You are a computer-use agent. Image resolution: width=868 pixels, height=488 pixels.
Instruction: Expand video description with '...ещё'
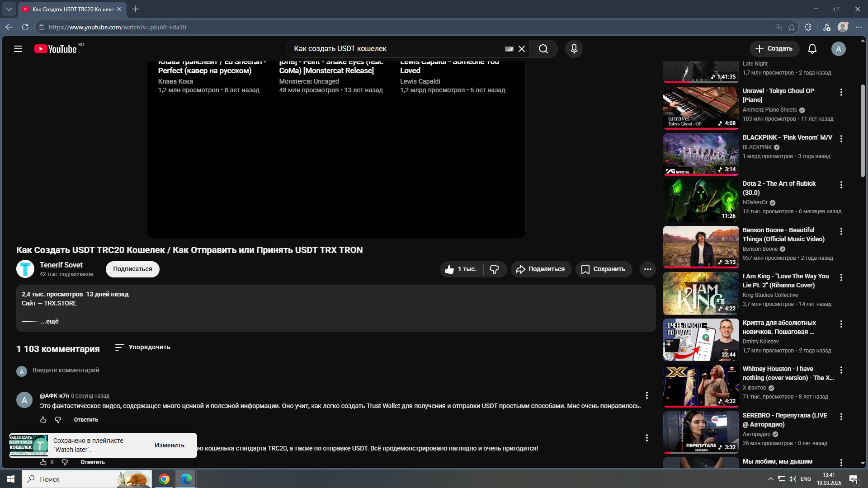[50, 321]
